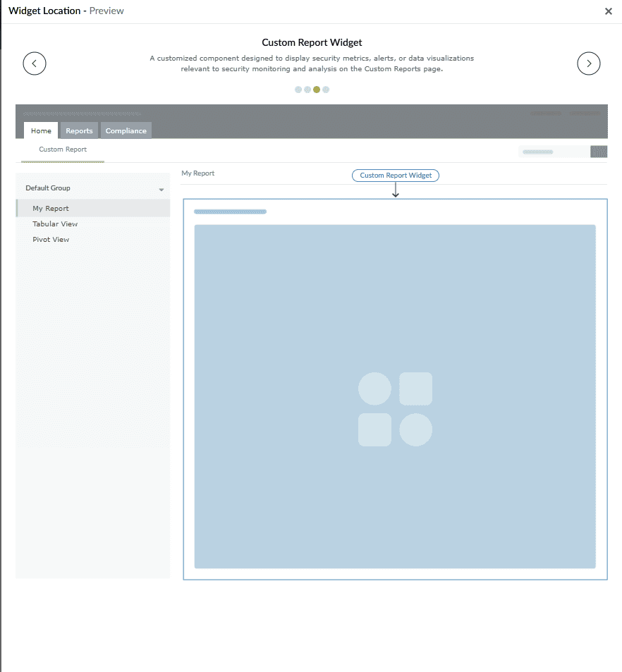Click the gray action button in preview toolbar
622x672 pixels.
click(598, 151)
